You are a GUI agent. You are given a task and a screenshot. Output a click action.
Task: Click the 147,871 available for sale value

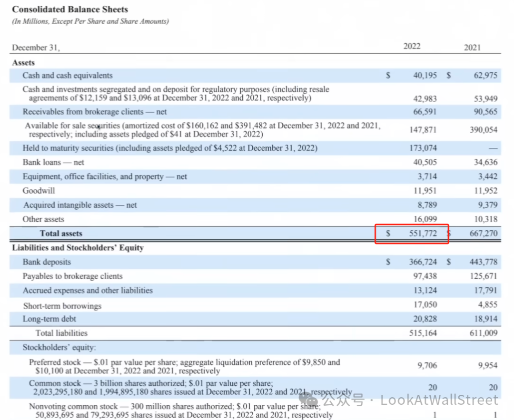click(x=423, y=130)
